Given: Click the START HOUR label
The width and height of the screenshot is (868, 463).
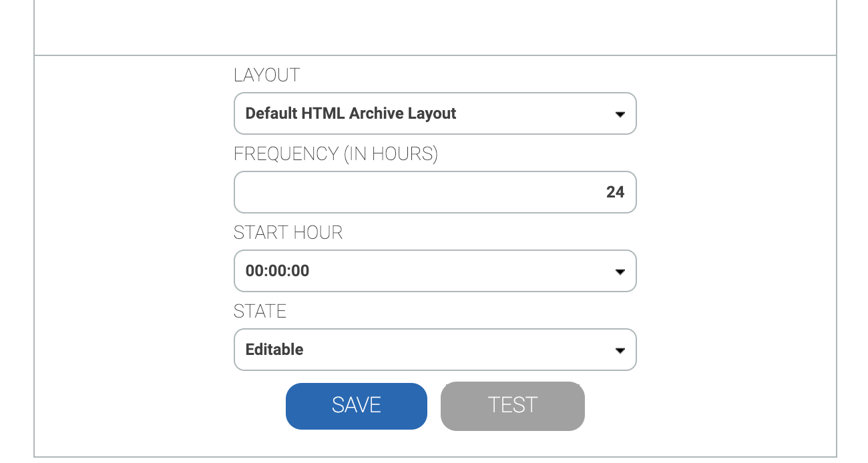Looking at the screenshot, I should coord(288,233).
